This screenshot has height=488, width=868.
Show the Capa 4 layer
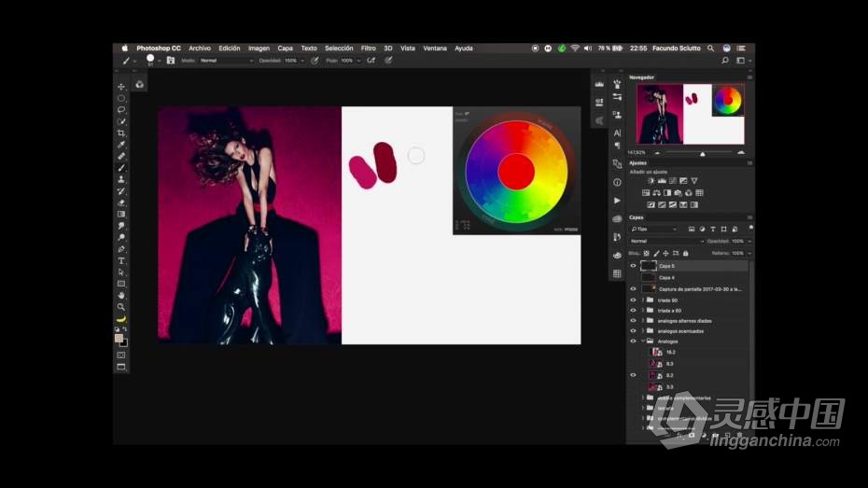[634, 278]
